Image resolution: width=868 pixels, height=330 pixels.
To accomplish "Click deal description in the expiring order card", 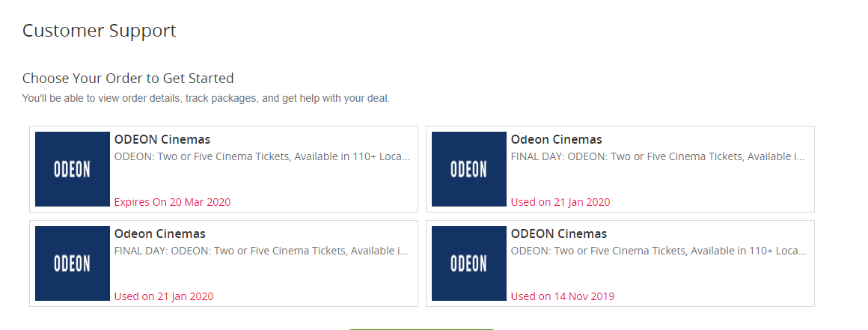I will click(x=263, y=156).
